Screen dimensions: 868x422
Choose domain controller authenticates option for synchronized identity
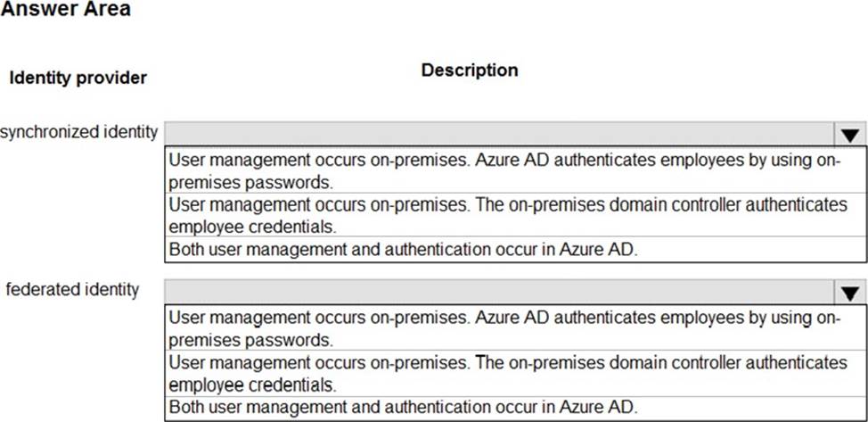[515, 215]
